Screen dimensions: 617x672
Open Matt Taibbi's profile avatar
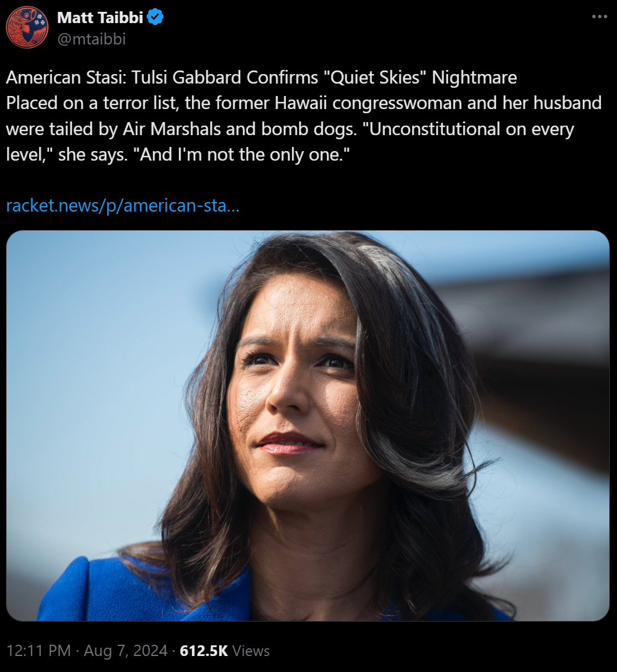(27, 27)
